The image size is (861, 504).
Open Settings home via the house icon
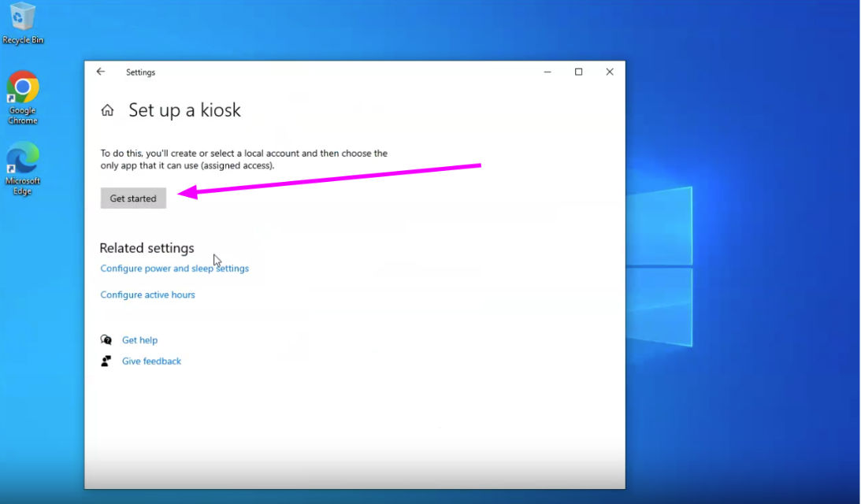(x=107, y=110)
